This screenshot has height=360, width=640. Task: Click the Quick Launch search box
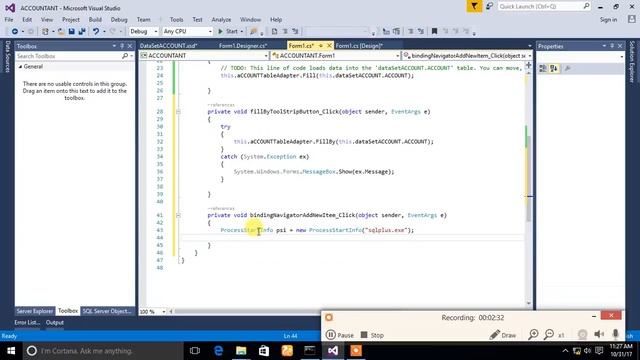coord(544,6)
